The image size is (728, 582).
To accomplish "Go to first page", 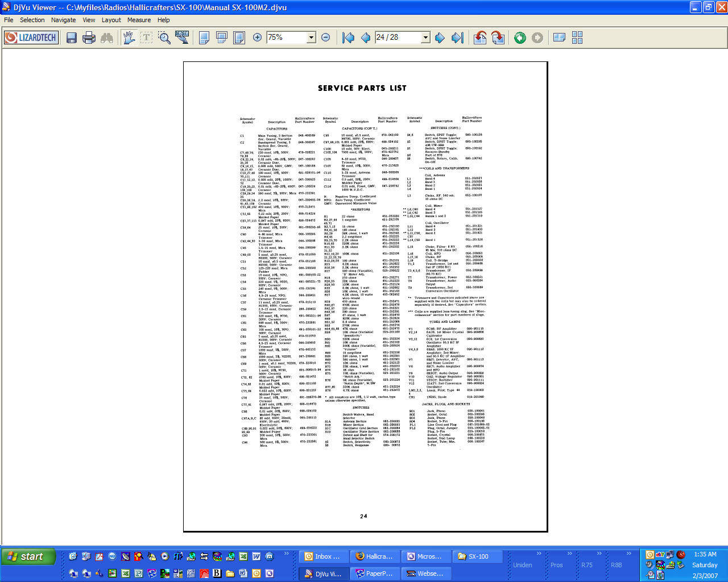I will click(348, 38).
